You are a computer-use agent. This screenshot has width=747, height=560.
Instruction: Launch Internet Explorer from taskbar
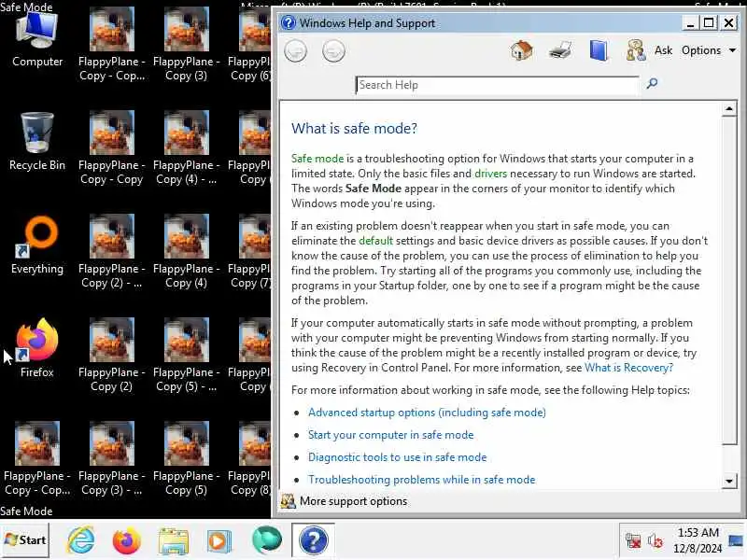tap(81, 540)
